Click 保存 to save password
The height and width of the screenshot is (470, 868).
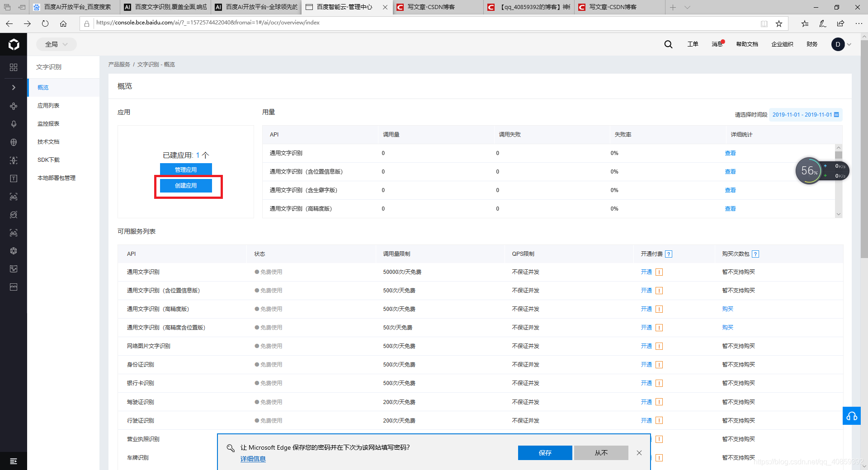pyautogui.click(x=545, y=453)
